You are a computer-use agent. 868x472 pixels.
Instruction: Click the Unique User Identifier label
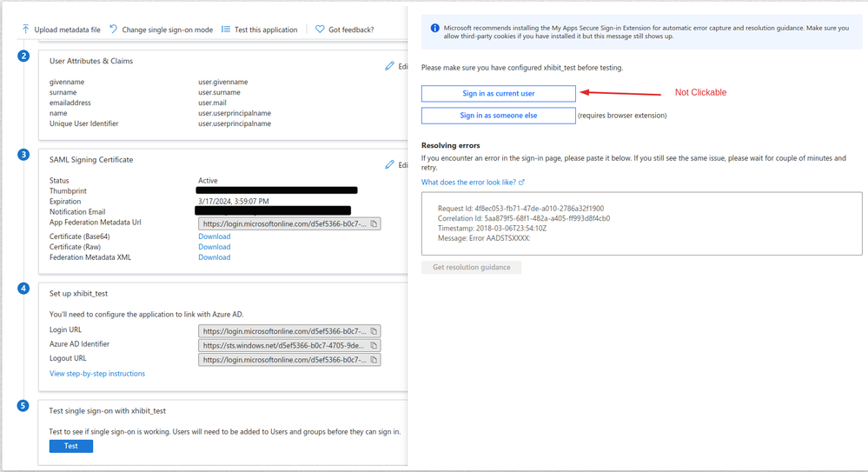[83, 124]
